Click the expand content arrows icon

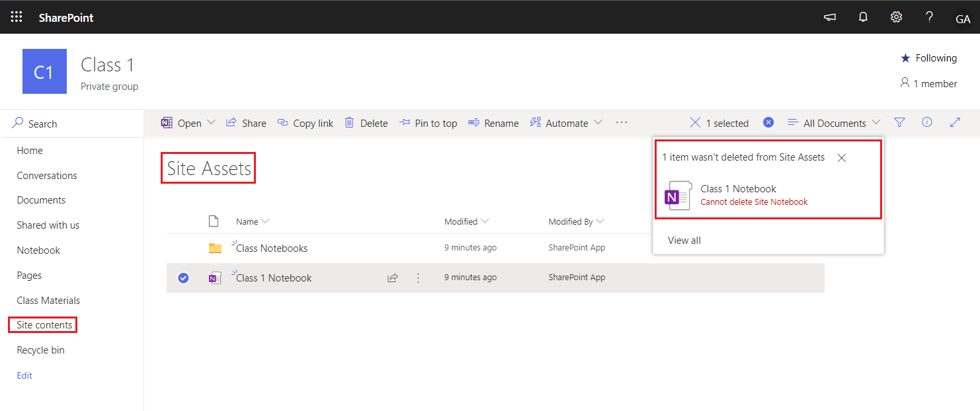(x=955, y=122)
